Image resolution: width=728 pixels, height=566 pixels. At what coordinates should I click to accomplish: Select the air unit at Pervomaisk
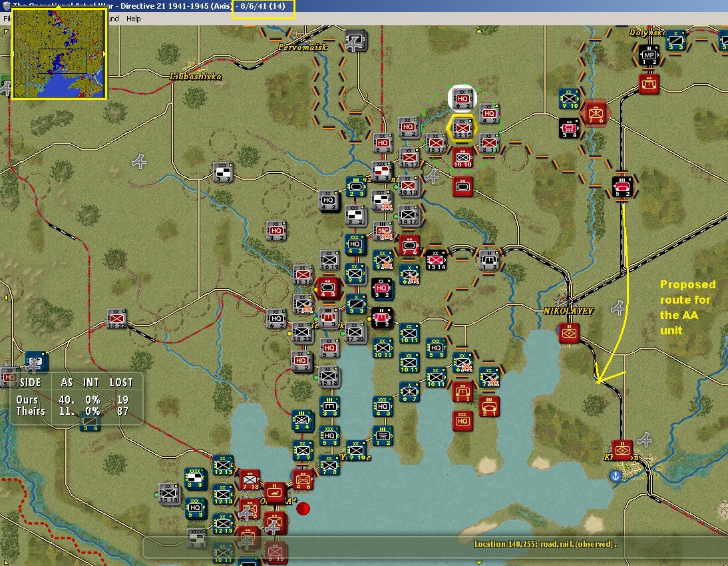(x=355, y=41)
